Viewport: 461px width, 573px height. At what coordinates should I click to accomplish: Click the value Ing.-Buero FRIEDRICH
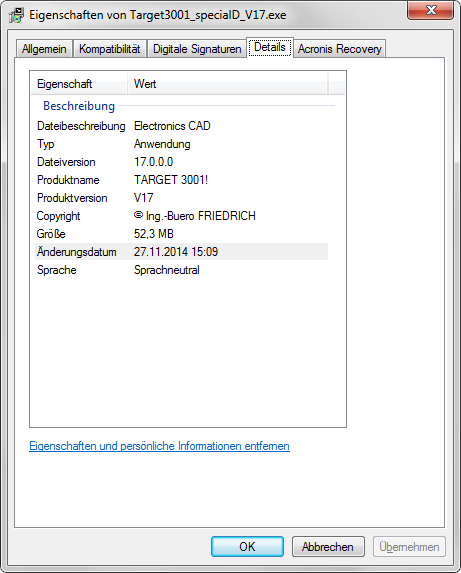tap(195, 216)
